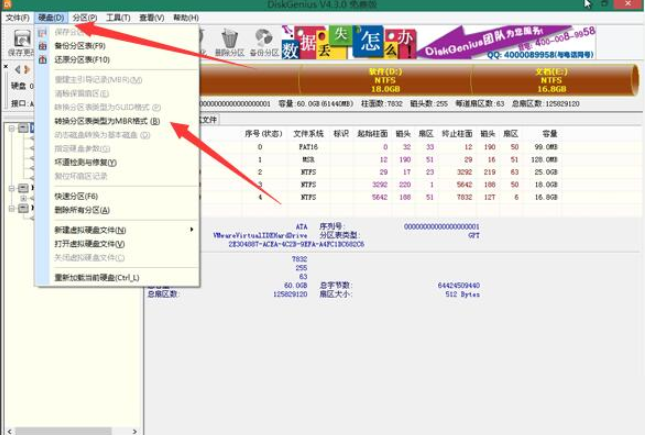Screen dimensions: 645x435
Task: Click the 文件系统 column header
Action: tap(308, 134)
